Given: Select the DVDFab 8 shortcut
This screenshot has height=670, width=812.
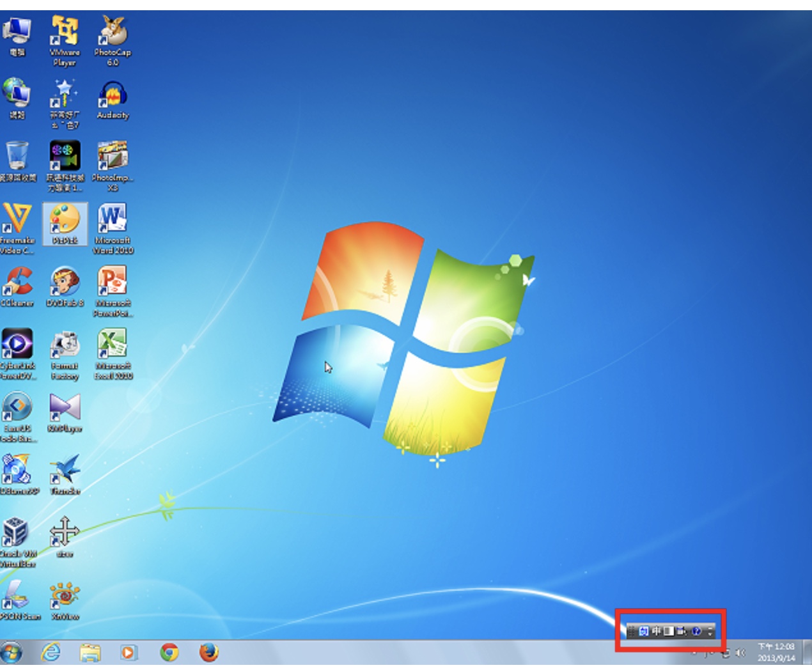Looking at the screenshot, I should (65, 286).
